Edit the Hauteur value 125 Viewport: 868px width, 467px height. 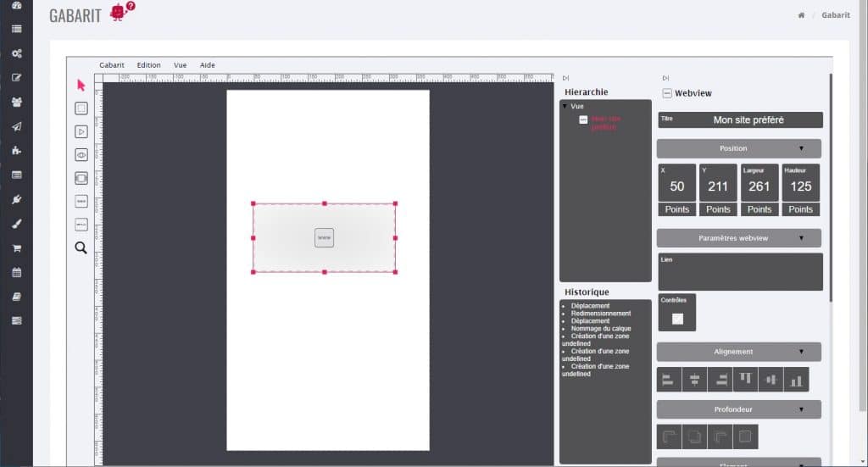tap(800, 182)
